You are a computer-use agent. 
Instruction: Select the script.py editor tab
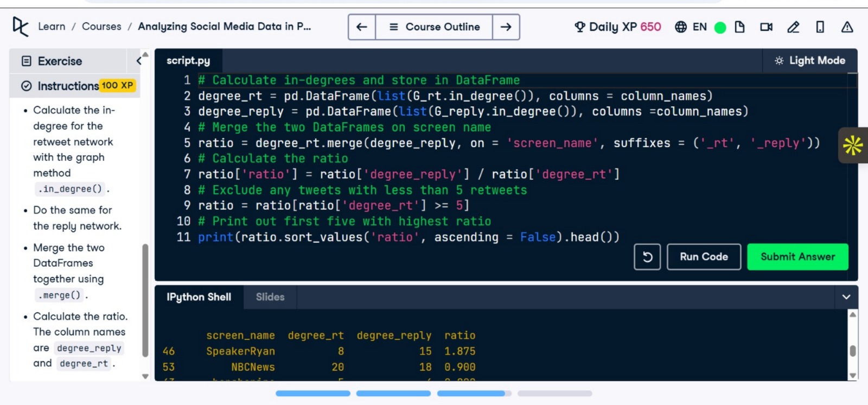pos(188,61)
